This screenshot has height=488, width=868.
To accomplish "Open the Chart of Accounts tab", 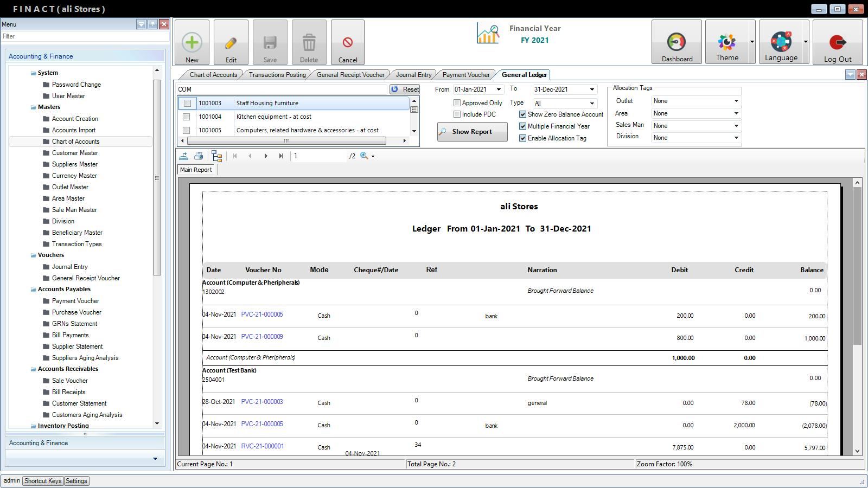I will (213, 75).
